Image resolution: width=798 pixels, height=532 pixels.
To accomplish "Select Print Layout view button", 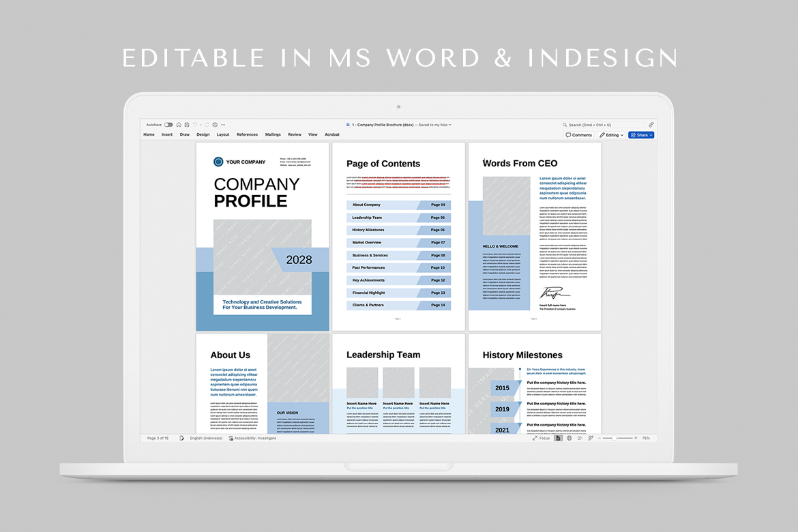I will tap(559, 438).
